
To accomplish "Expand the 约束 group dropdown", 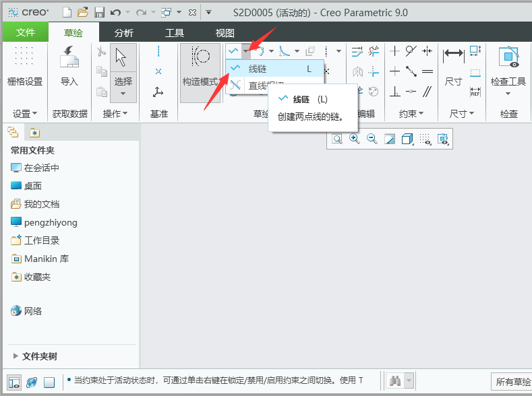I will [x=411, y=114].
